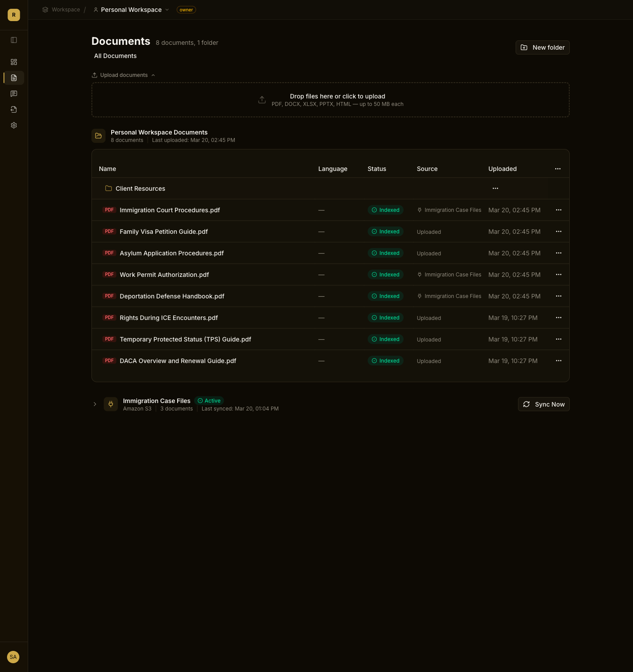Go to Workspace breadcrumb
Screen dimensions: 633x672
pyautogui.click(x=61, y=10)
